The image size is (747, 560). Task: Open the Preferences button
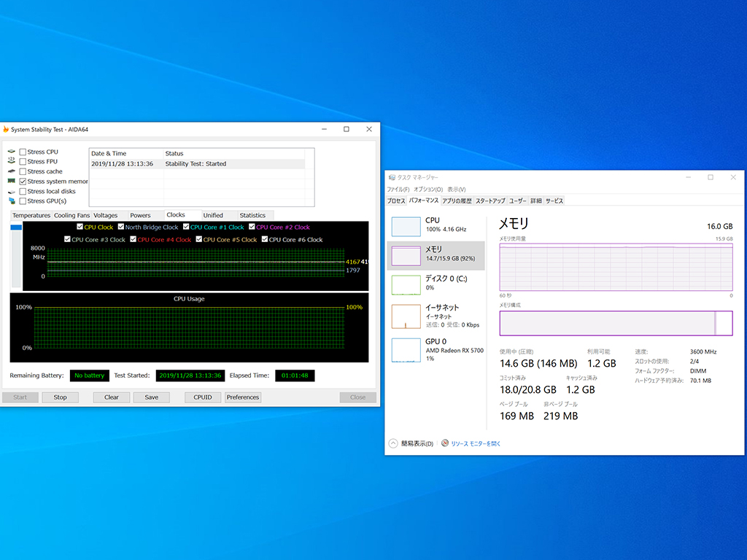pyautogui.click(x=242, y=397)
